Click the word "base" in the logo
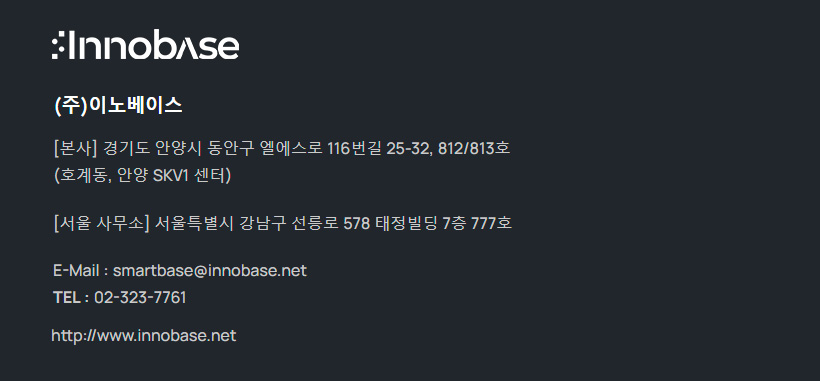820x381 pixels. click(194, 45)
